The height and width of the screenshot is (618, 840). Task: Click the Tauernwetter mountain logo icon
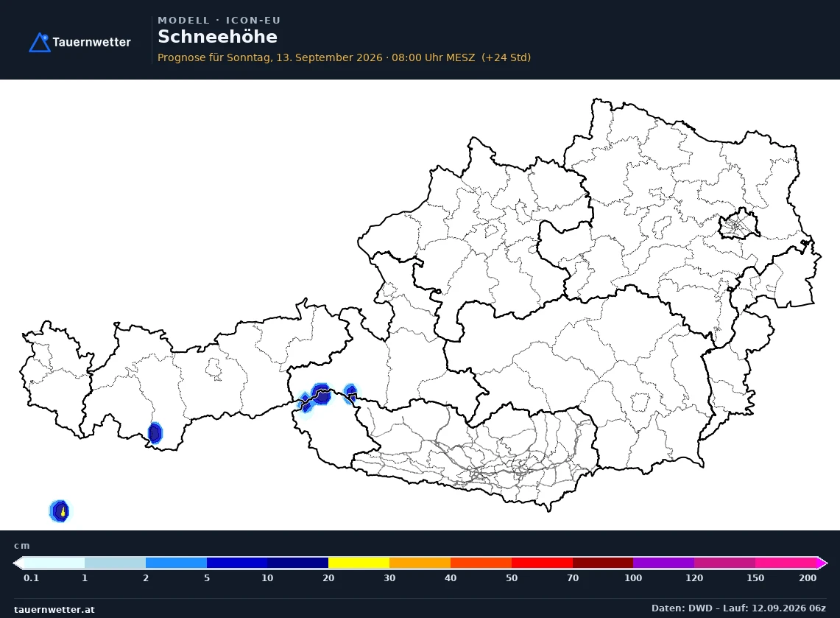(39, 42)
